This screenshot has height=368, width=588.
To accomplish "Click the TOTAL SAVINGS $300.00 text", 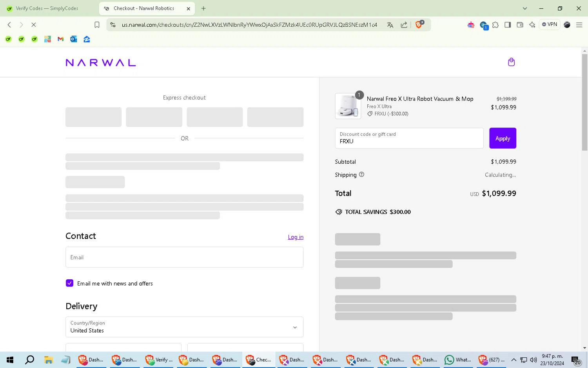I will coord(378,212).
